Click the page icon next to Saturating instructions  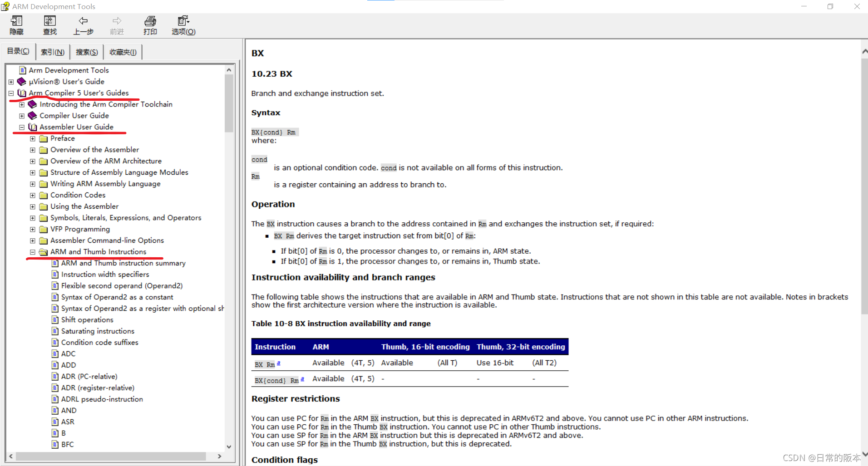tap(55, 331)
